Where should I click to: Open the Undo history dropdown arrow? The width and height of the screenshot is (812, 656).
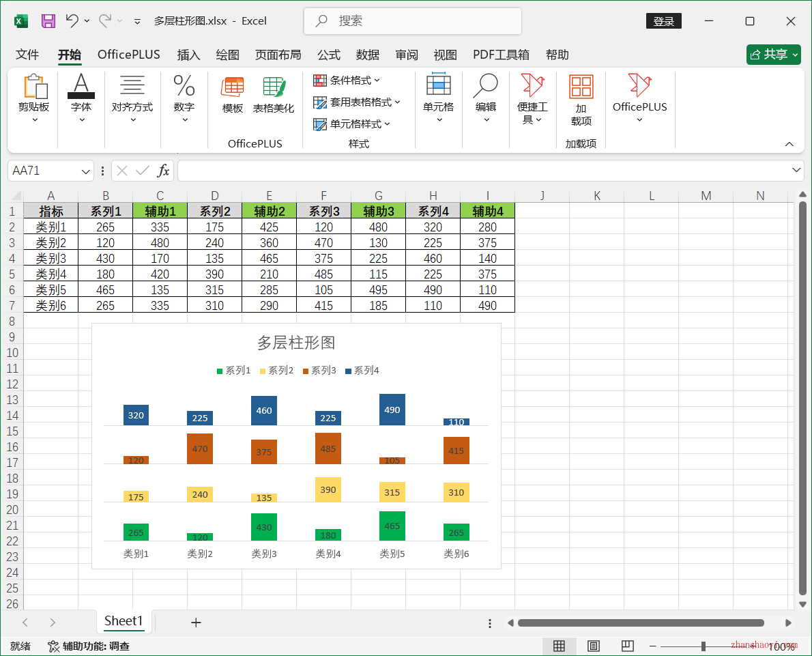[87, 20]
